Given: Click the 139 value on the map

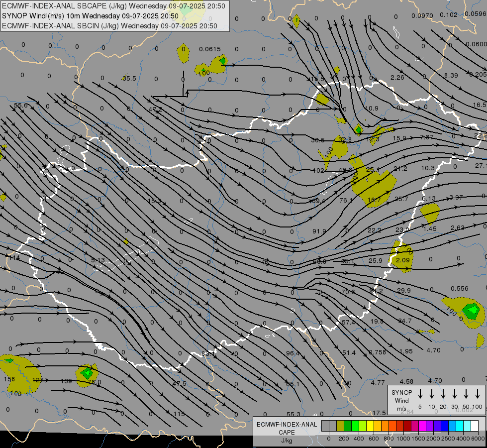Looking at the screenshot, I should tap(66, 381).
